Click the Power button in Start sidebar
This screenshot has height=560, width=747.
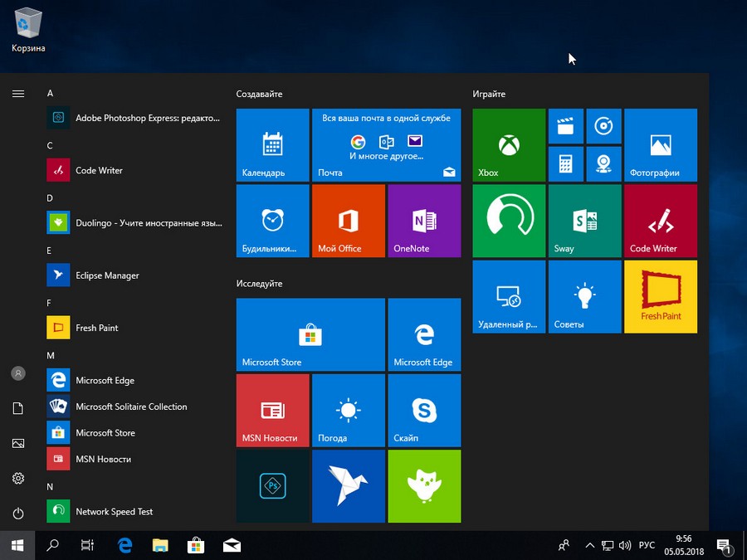click(18, 514)
